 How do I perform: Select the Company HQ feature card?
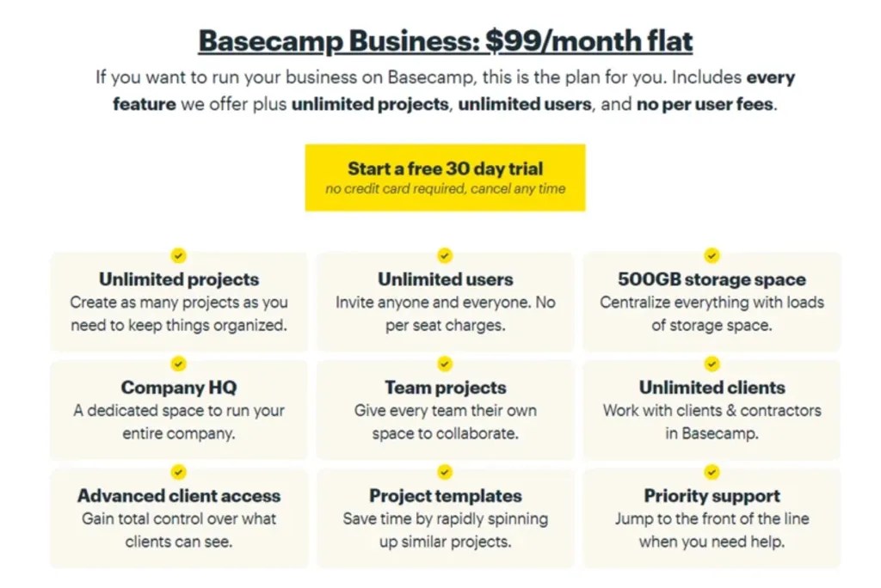178,409
